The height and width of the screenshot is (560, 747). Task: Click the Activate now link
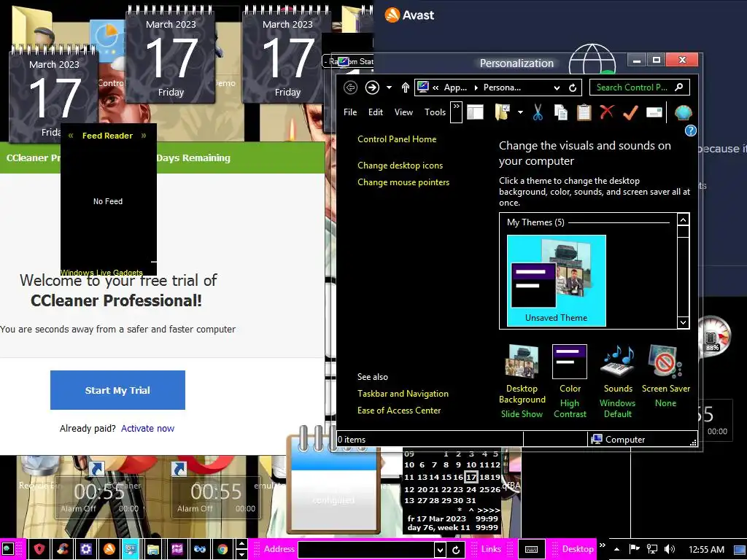pyautogui.click(x=147, y=428)
